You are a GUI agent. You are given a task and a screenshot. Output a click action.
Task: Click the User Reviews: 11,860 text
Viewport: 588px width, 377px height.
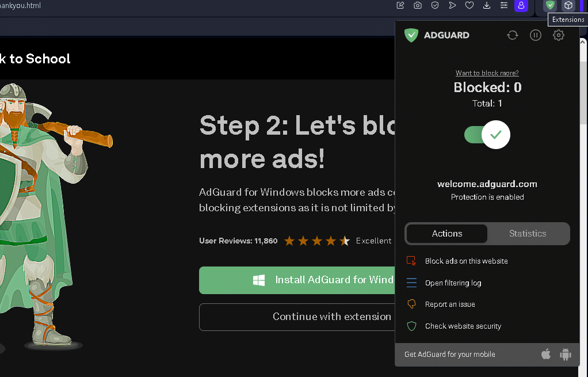point(238,241)
